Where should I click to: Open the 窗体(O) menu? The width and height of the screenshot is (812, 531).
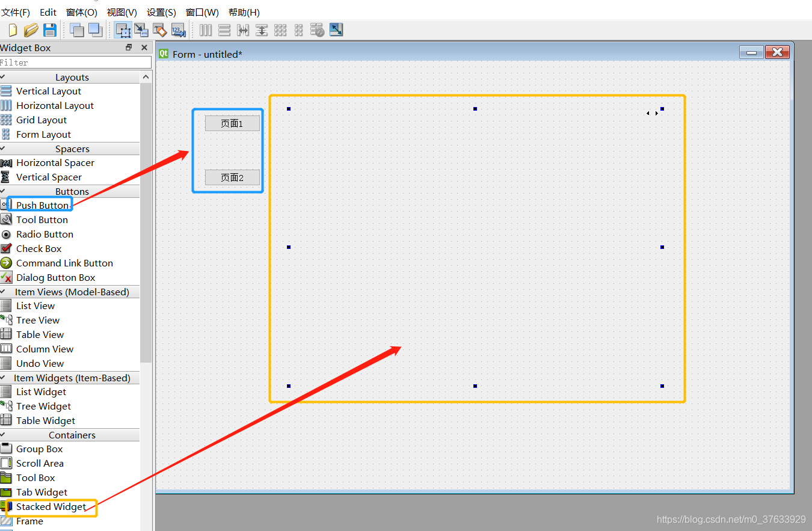pos(82,12)
